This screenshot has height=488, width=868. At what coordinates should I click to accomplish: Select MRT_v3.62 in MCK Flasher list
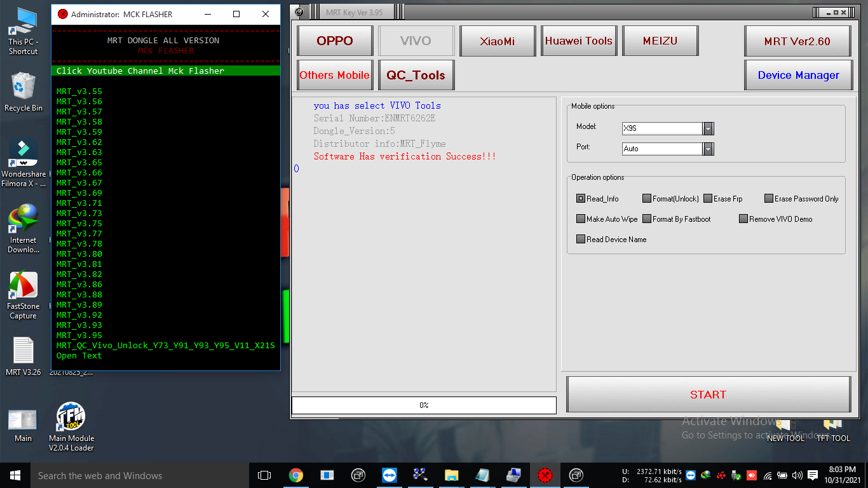point(79,142)
